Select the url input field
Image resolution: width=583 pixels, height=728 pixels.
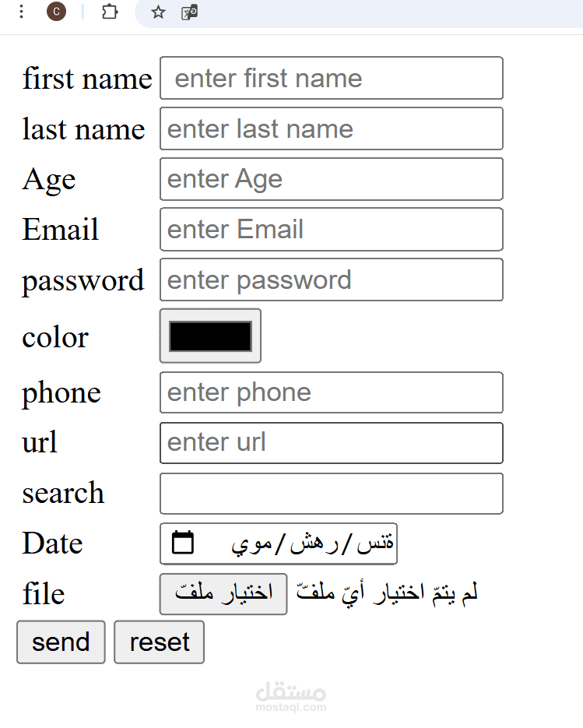(331, 442)
